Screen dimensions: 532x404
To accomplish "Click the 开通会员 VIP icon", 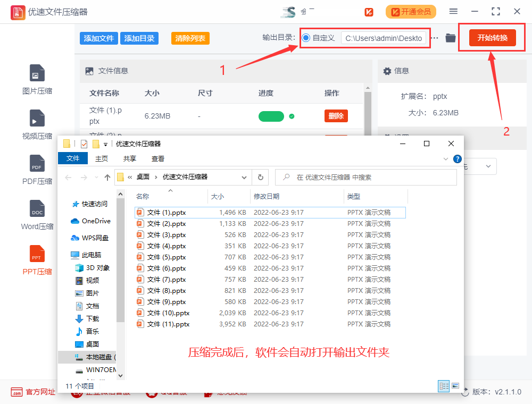I will tap(410, 11).
